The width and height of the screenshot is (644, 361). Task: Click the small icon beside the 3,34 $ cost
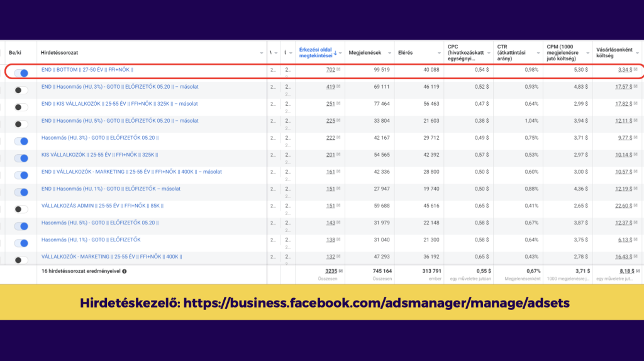click(635, 70)
